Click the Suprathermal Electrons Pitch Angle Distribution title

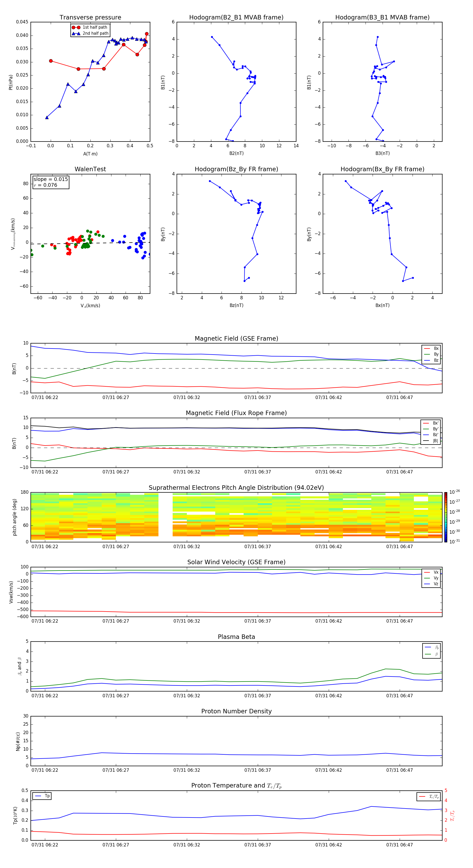236,488
